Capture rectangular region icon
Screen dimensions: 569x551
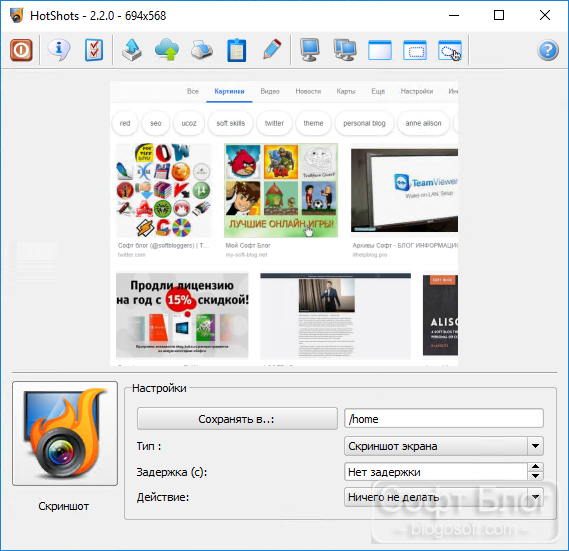(415, 50)
